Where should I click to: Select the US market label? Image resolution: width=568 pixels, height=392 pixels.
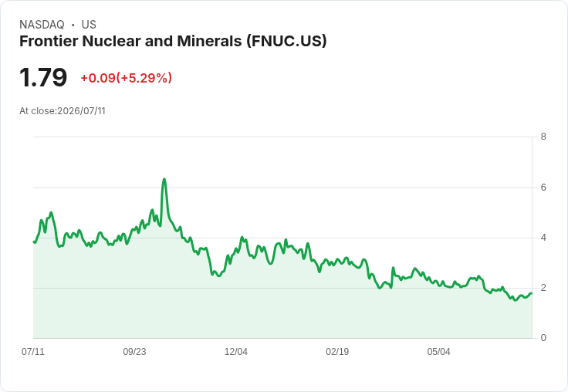tap(89, 25)
